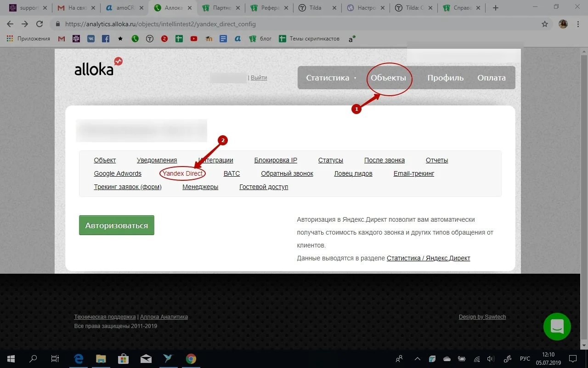Open the Facebook bookmark icon
This screenshot has height=368, width=588.
106,39
